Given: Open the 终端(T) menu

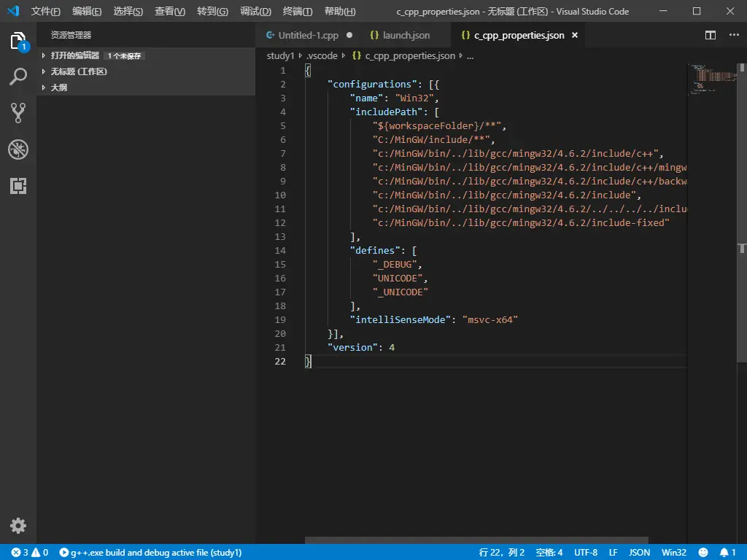Looking at the screenshot, I should (x=298, y=12).
